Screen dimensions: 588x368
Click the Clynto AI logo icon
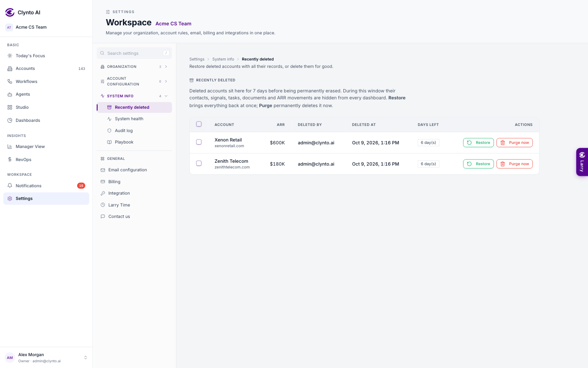coord(10,12)
